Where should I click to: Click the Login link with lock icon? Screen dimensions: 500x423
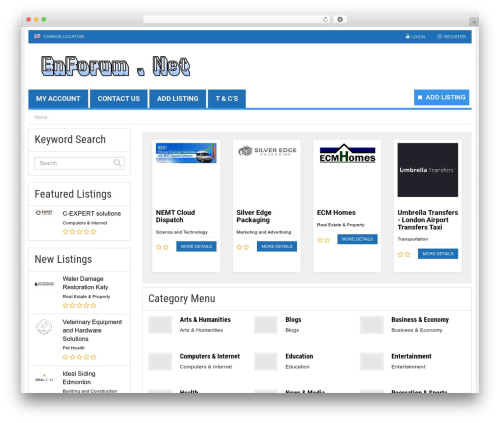415,37
